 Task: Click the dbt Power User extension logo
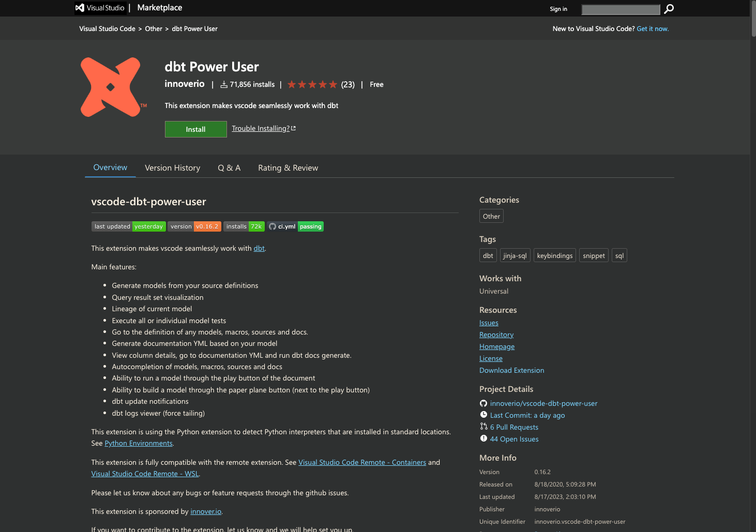click(113, 87)
